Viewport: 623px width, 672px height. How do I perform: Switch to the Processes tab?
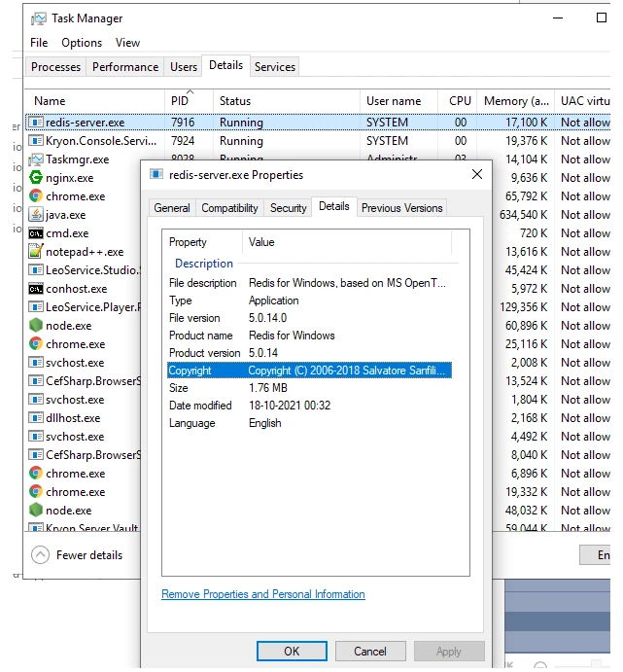click(x=55, y=67)
